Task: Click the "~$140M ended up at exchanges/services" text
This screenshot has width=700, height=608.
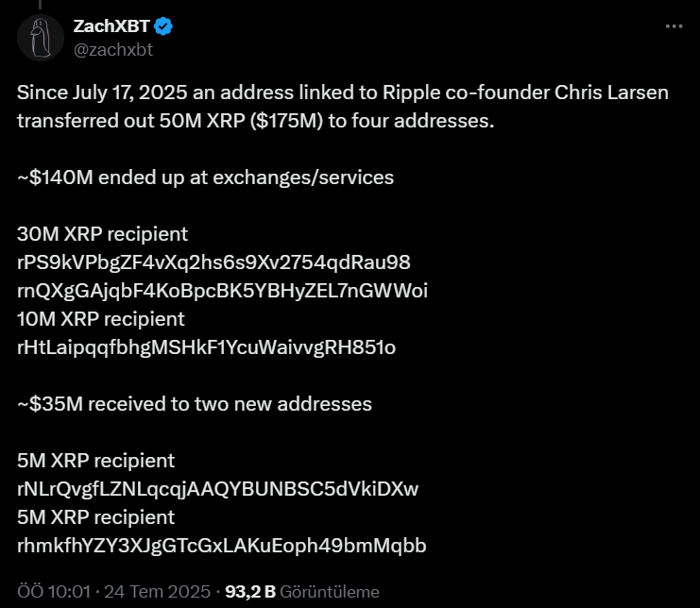Action: (x=205, y=177)
